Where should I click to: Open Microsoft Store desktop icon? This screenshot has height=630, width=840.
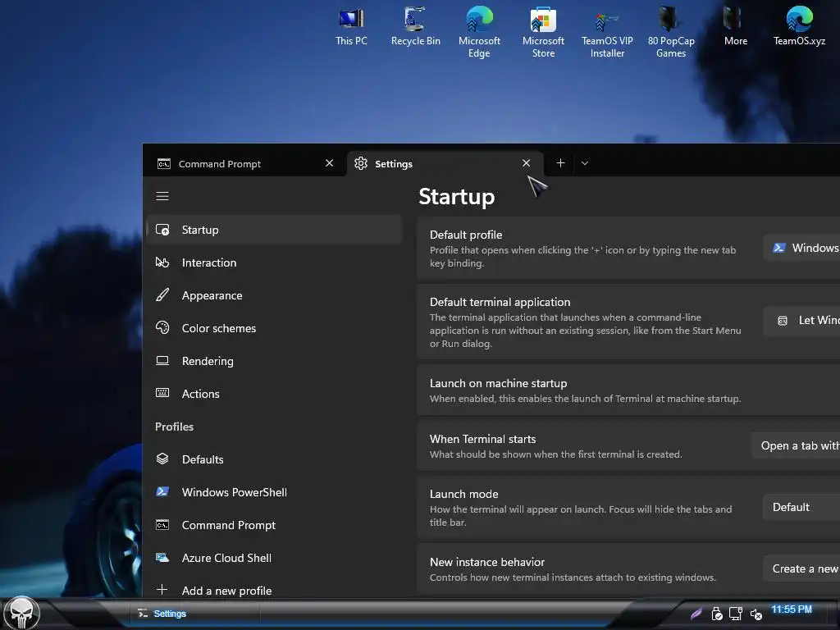coord(543,32)
